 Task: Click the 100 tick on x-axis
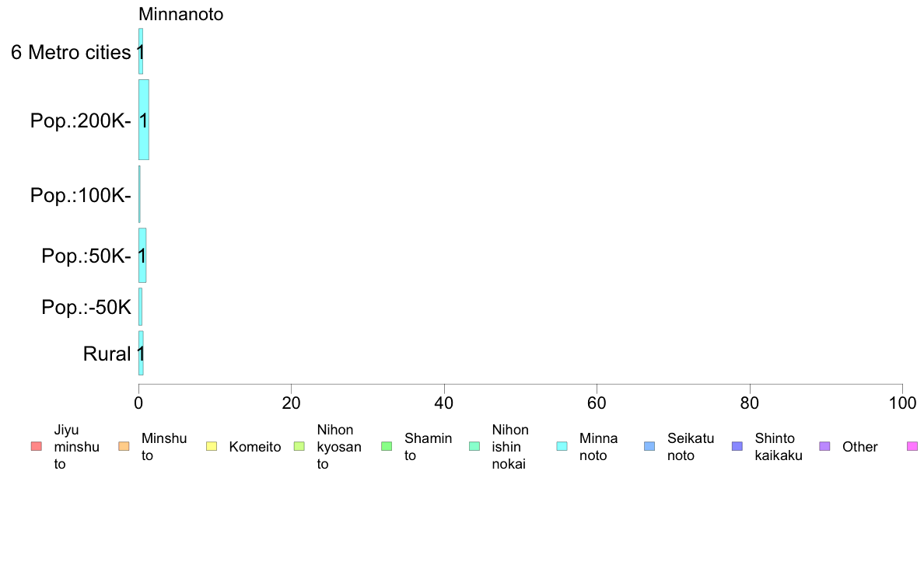coord(902,403)
